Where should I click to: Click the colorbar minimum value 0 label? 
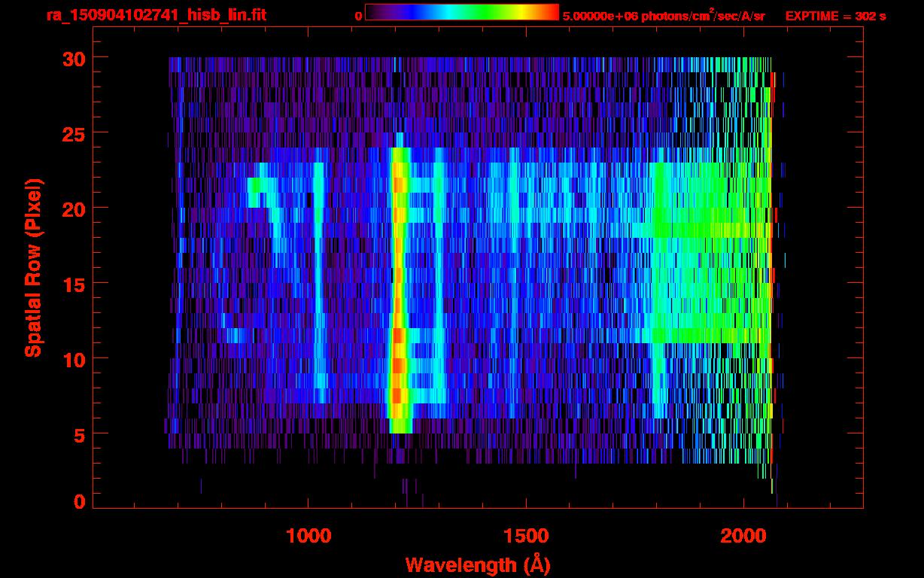(358, 16)
